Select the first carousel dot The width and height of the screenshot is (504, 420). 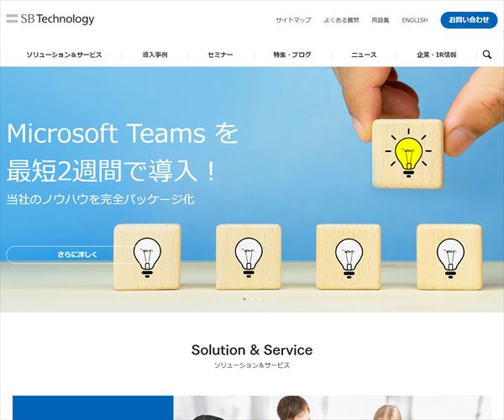(x=244, y=299)
